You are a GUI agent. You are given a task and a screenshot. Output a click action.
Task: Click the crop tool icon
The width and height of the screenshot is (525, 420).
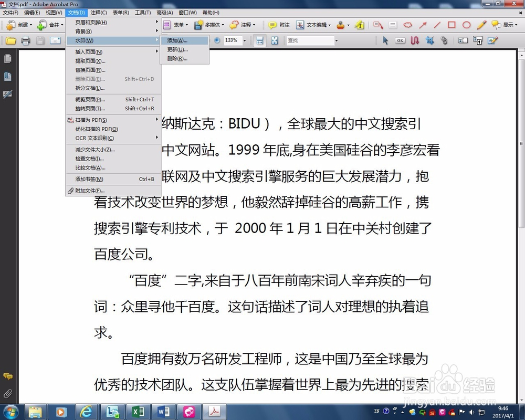point(429,40)
